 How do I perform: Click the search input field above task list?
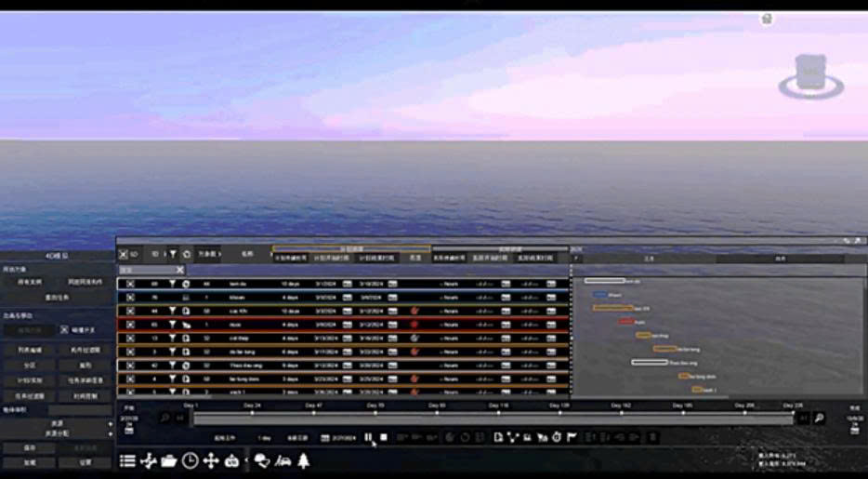(147, 270)
